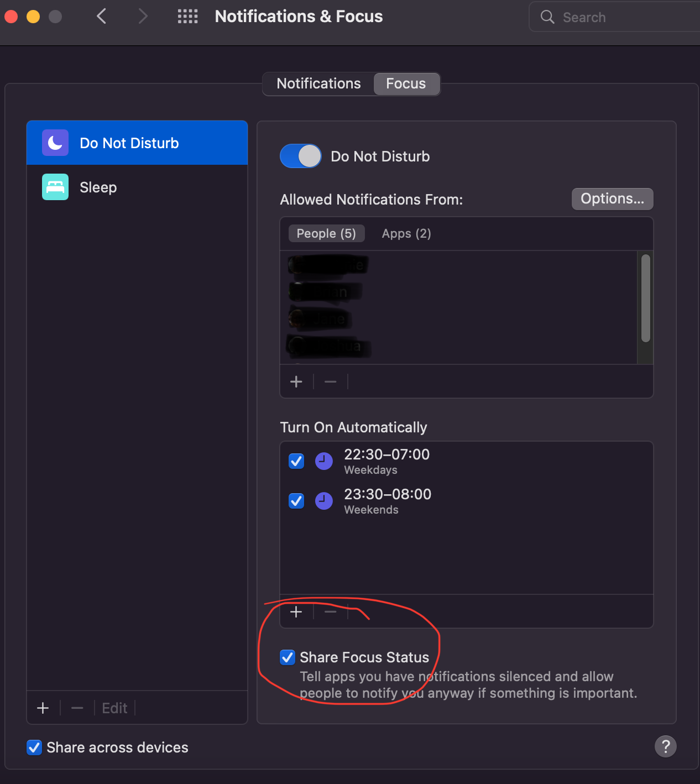The image size is (700, 784).
Task: Click the allowed people list scrollbar
Action: [645, 299]
